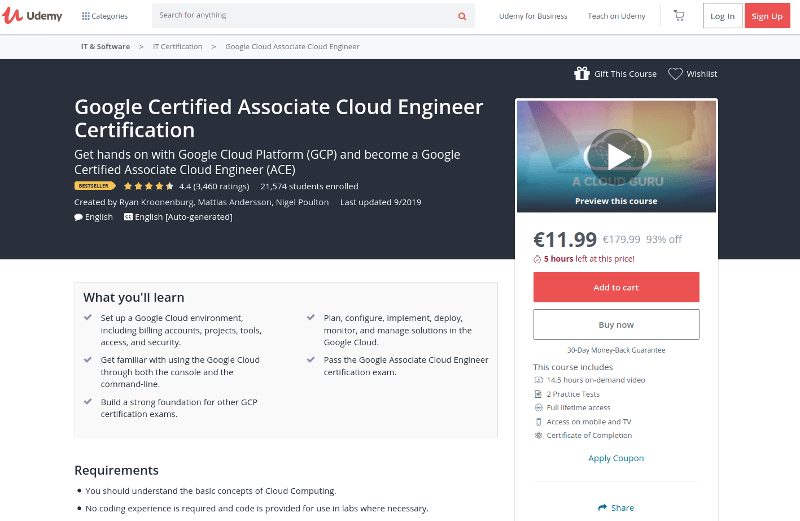Click the alarm clock timer icon
The height and width of the screenshot is (521, 800).
537,259
